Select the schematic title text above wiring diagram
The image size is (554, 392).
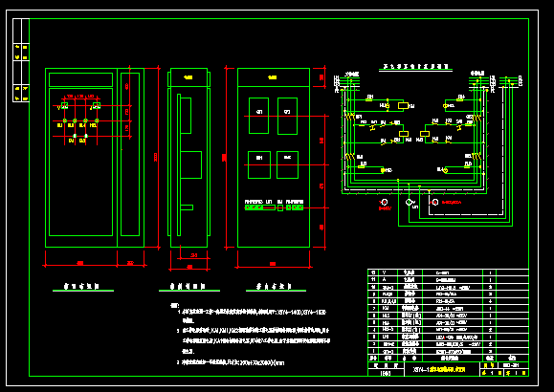(416, 66)
